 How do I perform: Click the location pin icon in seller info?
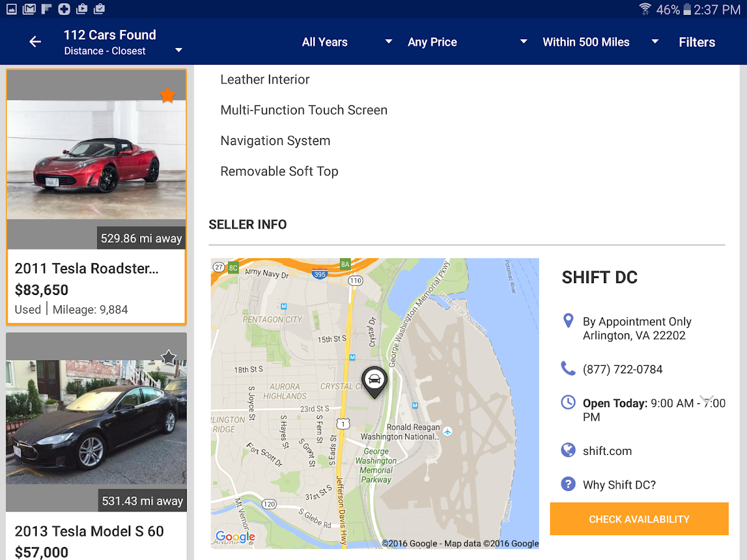pos(568,320)
